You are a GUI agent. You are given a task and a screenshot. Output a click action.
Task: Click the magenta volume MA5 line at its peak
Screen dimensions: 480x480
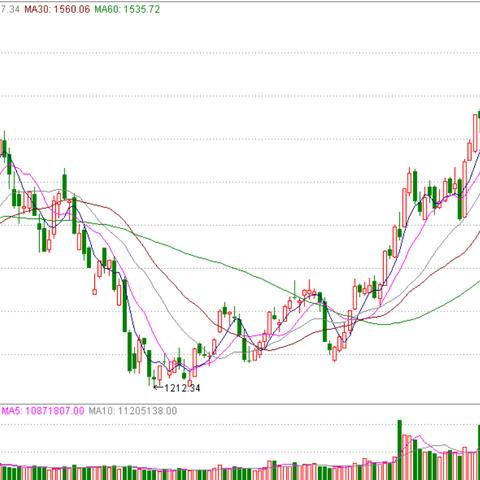pyautogui.click(x=419, y=436)
